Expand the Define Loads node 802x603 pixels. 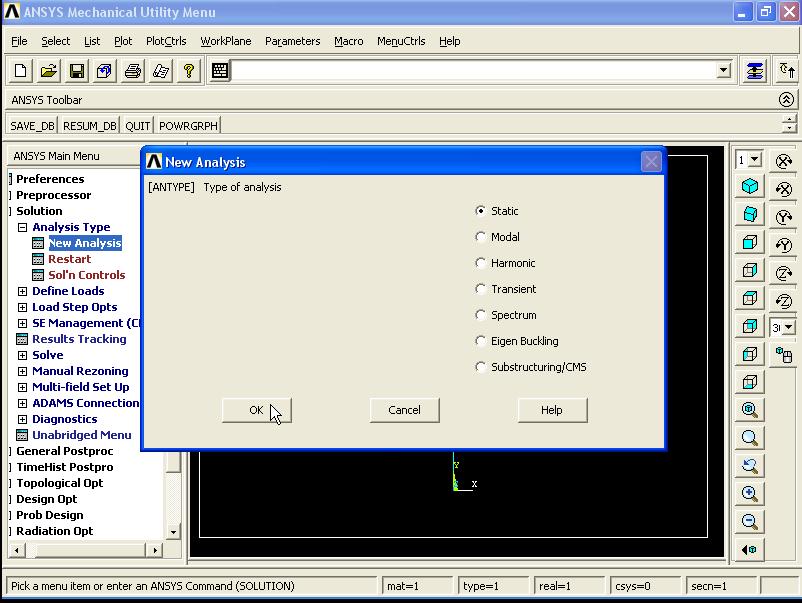[x=23, y=292]
